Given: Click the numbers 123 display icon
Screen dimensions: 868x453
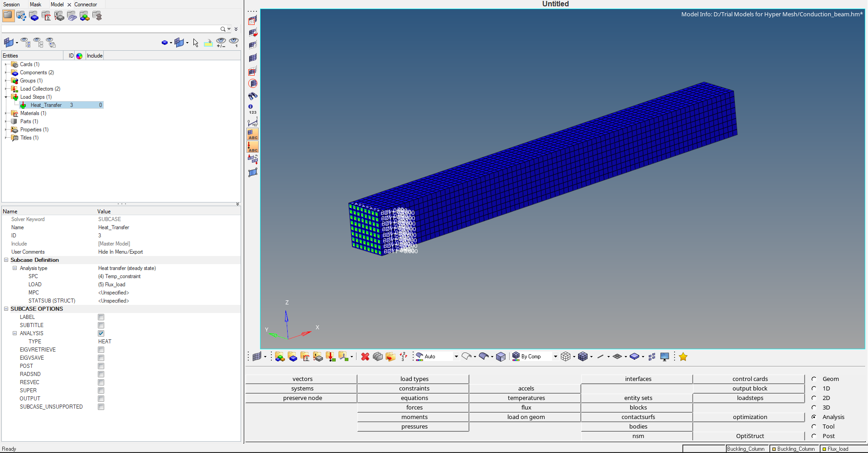Looking at the screenshot, I should (252, 109).
